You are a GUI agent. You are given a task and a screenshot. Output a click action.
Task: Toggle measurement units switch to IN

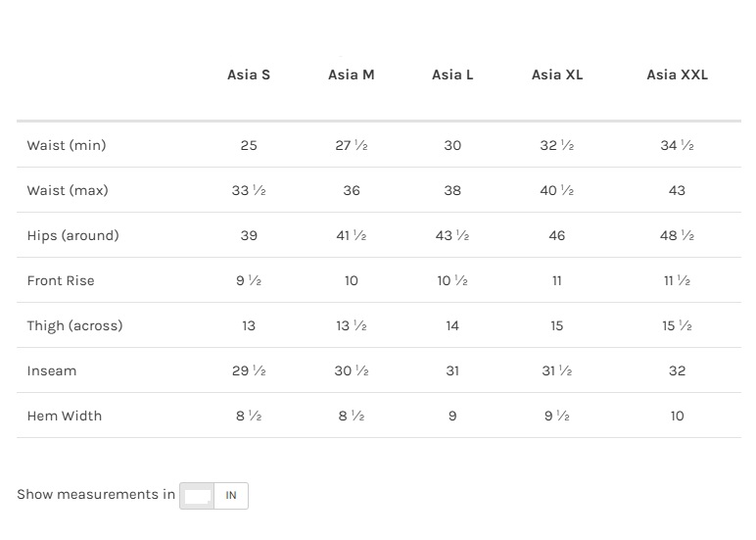tap(231, 495)
